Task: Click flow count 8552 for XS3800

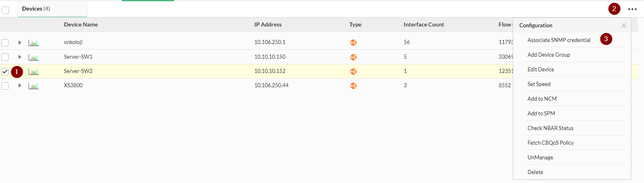Action: tap(505, 85)
